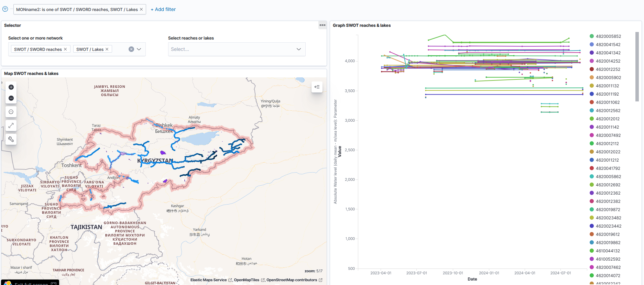This screenshot has width=644, height=285.
Task: Expand the network selection dropdown
Action: pos(139,49)
